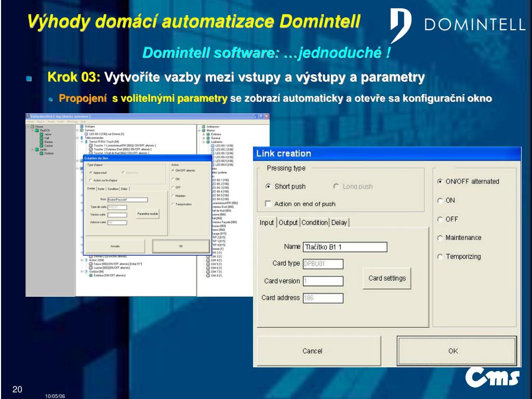Choose the ON action in Link creation
The height and width of the screenshot is (399, 532).
440,201
